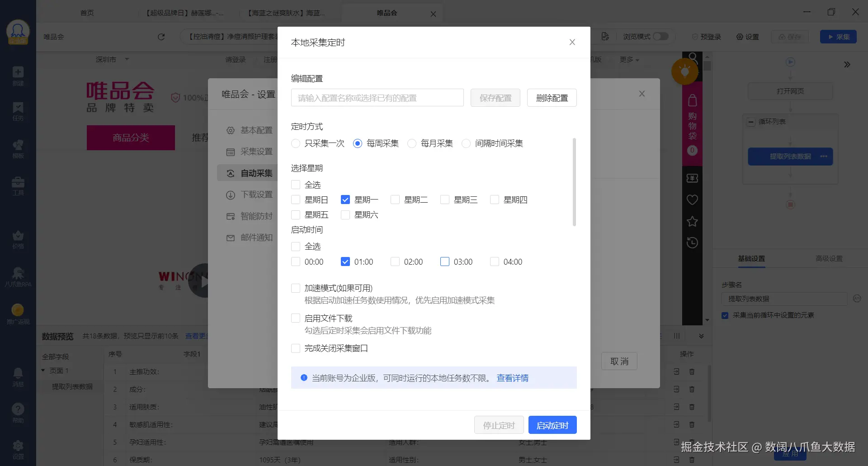The width and height of the screenshot is (868, 466).
Task: Check the 04:00 start time checkbox
Action: (x=495, y=262)
